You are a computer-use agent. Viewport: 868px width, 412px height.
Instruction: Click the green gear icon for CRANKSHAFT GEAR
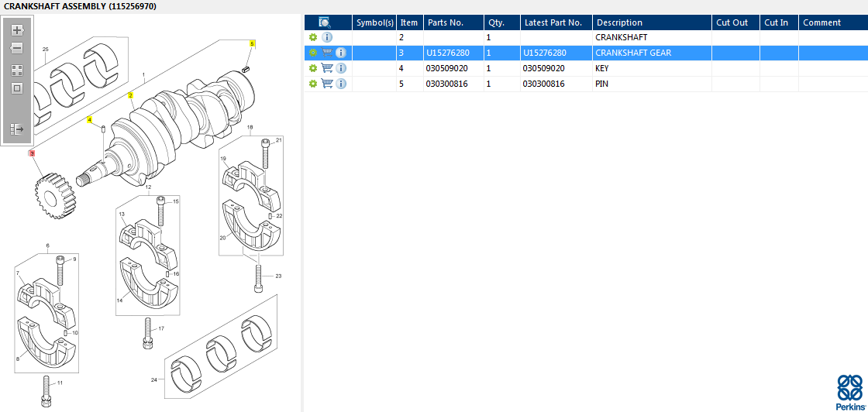[x=313, y=53]
